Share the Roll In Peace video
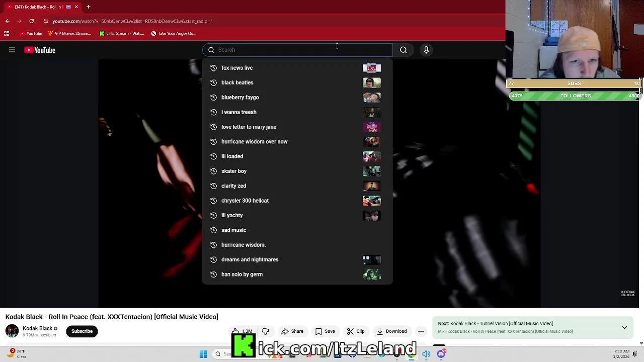Image resolution: width=644 pixels, height=362 pixels. tap(292, 331)
